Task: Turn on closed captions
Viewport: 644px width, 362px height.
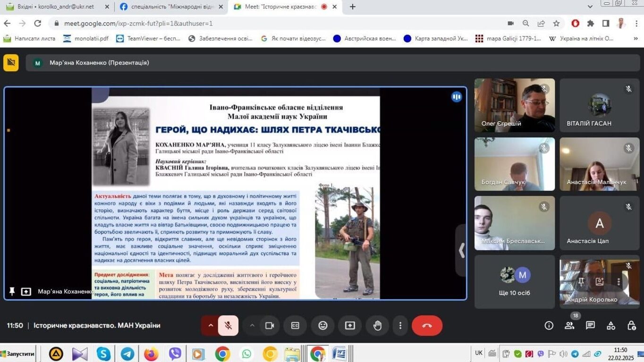Action: [295, 326]
